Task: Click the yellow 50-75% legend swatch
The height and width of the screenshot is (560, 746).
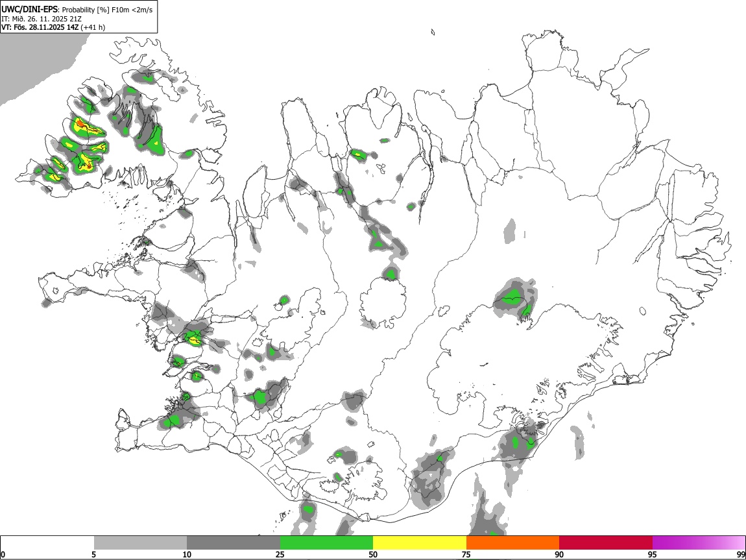Action: (420, 542)
